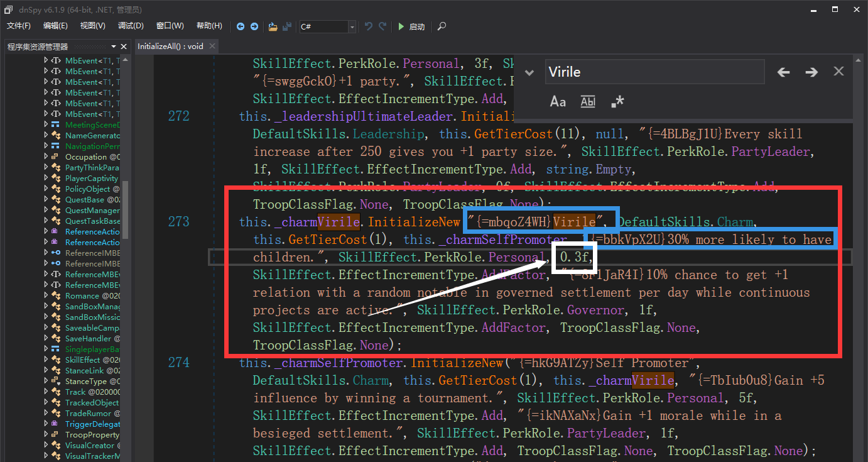Close the InitializeAll() : void tab
This screenshot has height=462, width=868.
coord(212,46)
